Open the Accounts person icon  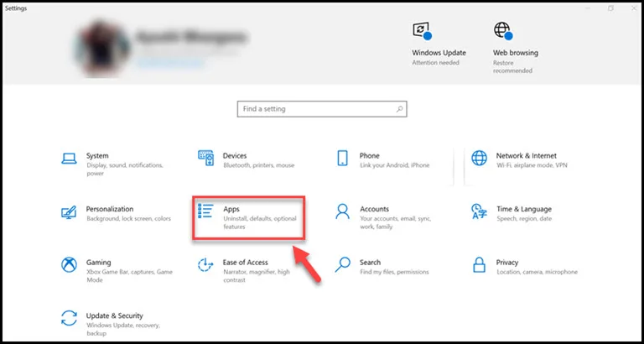[342, 211]
